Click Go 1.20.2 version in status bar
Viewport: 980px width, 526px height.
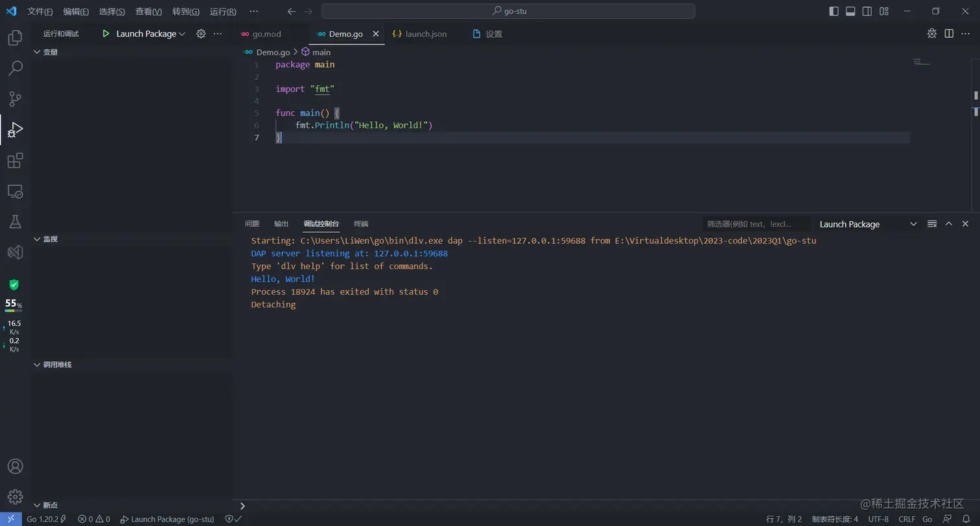[x=43, y=520]
